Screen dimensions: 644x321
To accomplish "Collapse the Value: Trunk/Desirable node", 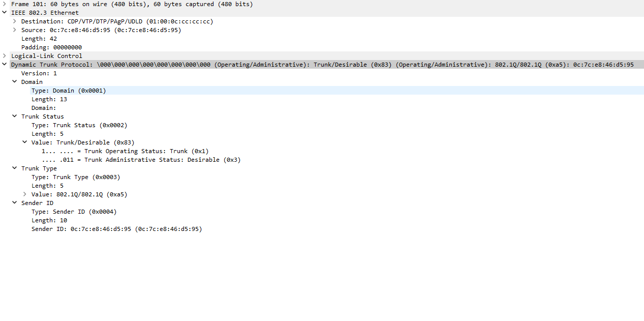I will coord(24,142).
